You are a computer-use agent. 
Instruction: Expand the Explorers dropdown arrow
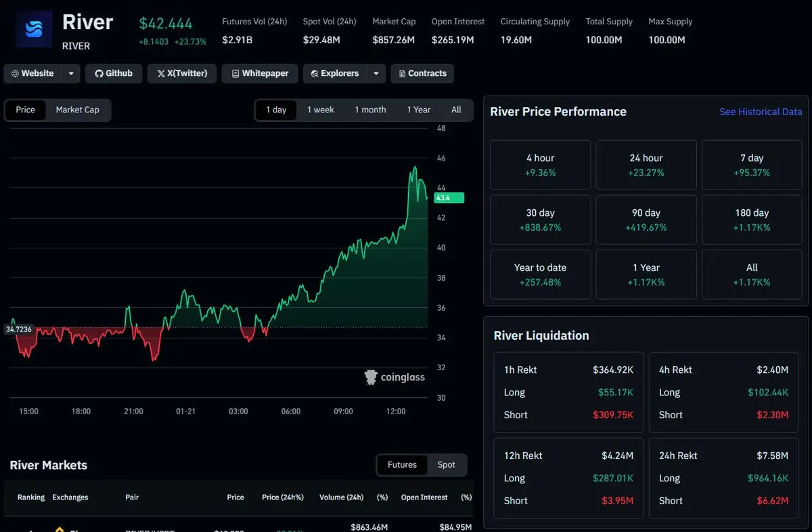(376, 73)
